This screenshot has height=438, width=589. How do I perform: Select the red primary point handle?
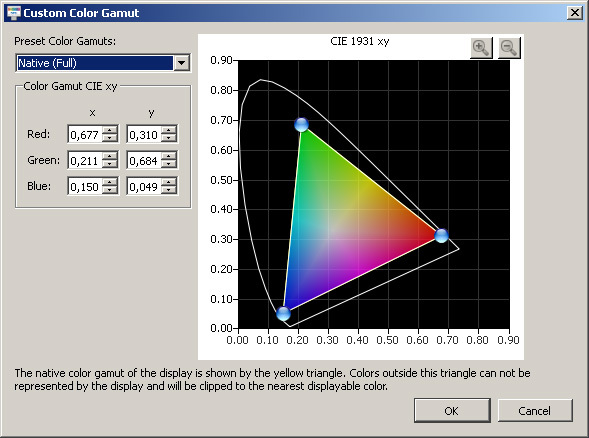[x=441, y=236]
